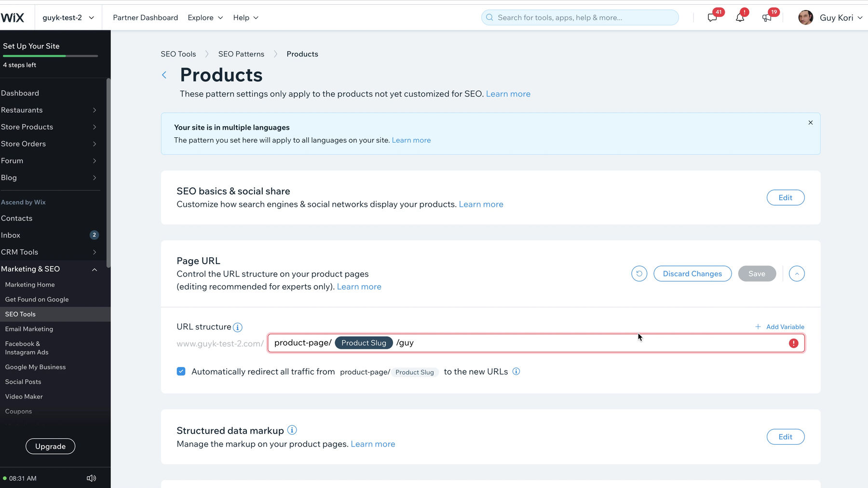Screen dimensions: 868x488
Task: Select Facebook & Instagram Ads
Action: tap(27, 348)
